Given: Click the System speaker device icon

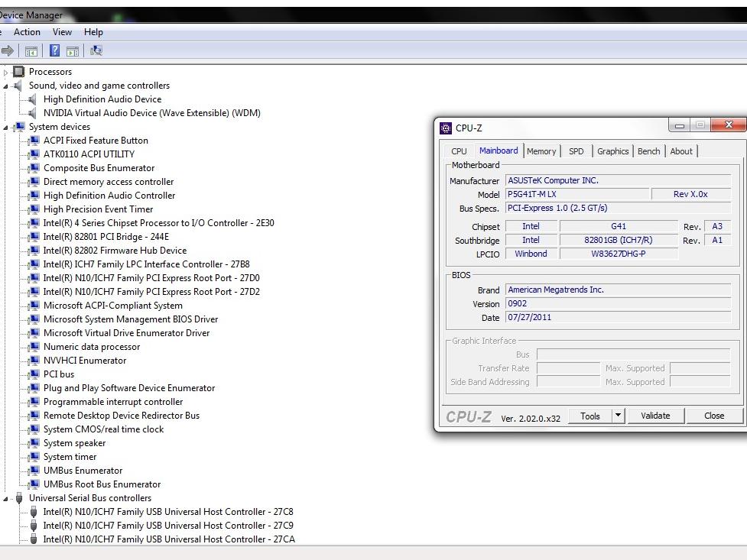Looking at the screenshot, I should pyautogui.click(x=34, y=443).
